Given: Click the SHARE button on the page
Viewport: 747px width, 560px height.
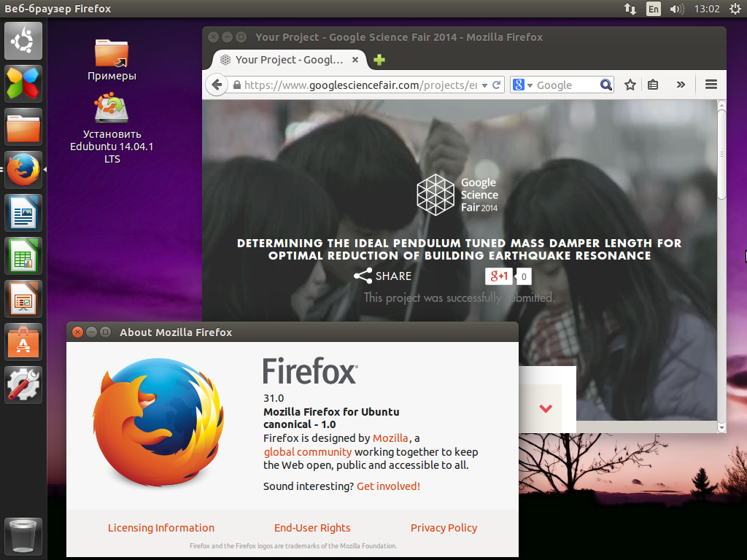Looking at the screenshot, I should pyautogui.click(x=382, y=276).
